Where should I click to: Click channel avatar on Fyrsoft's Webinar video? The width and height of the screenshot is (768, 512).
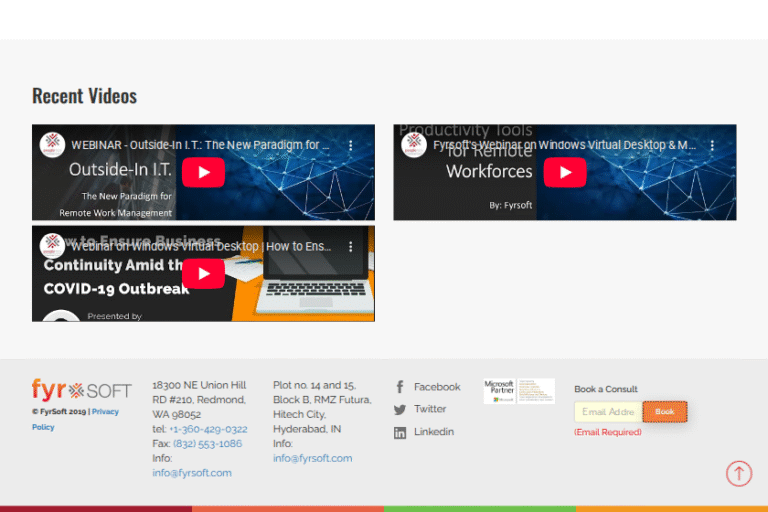pos(414,145)
